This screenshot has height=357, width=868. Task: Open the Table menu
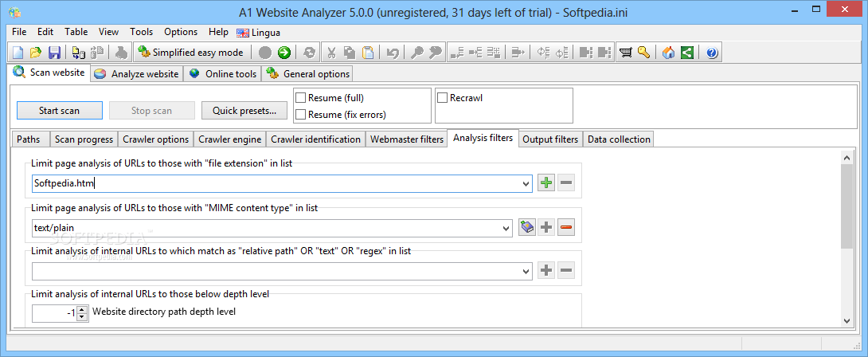76,32
